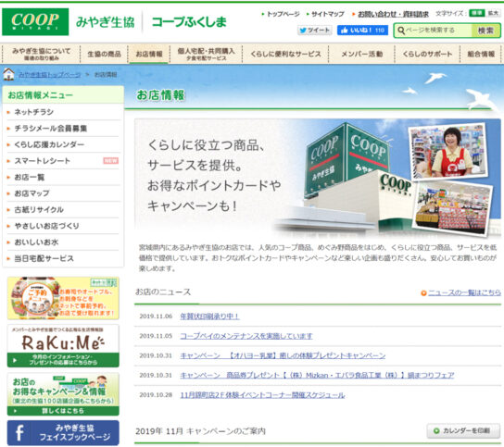Open 年賀状印刷承り中! news link

(x=209, y=317)
